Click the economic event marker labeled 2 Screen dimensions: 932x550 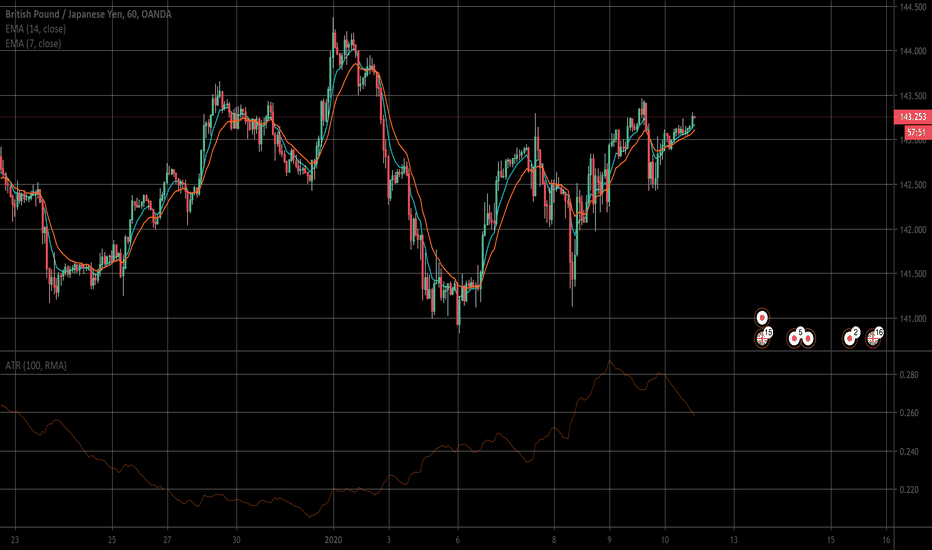[x=851, y=337]
